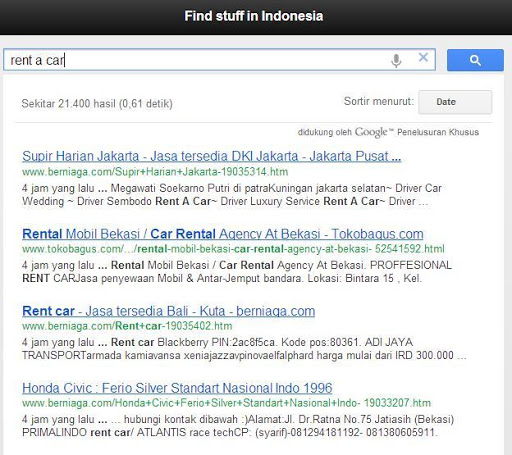Click the 'Sekitar 21.400 hasil' results count
The width and height of the screenshot is (512, 455).
97,104
